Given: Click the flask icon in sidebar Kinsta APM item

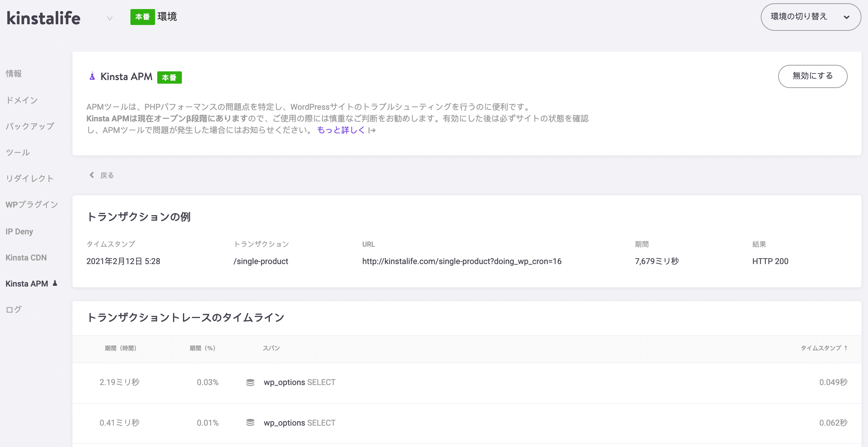Looking at the screenshot, I should point(55,283).
